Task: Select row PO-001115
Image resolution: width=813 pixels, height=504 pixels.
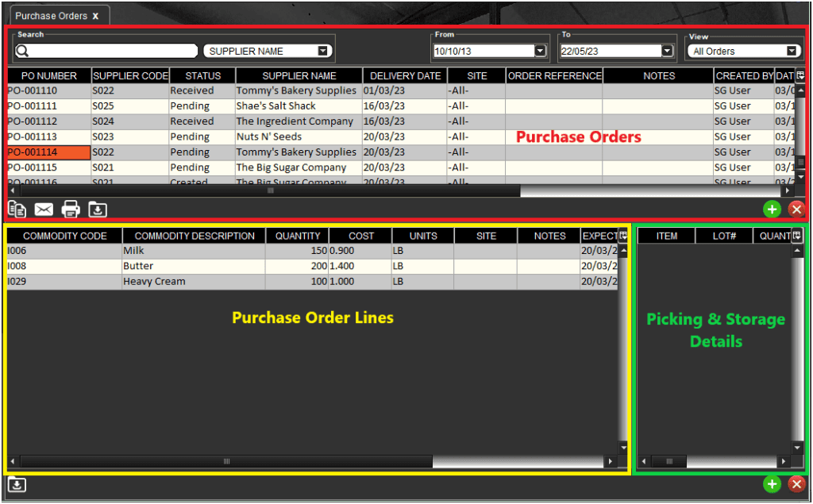Action: [400, 167]
